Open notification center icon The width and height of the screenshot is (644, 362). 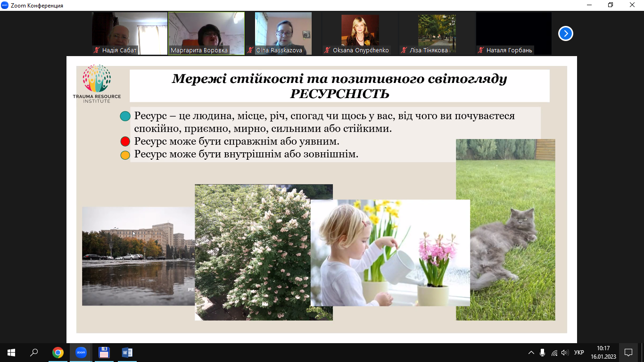click(628, 353)
